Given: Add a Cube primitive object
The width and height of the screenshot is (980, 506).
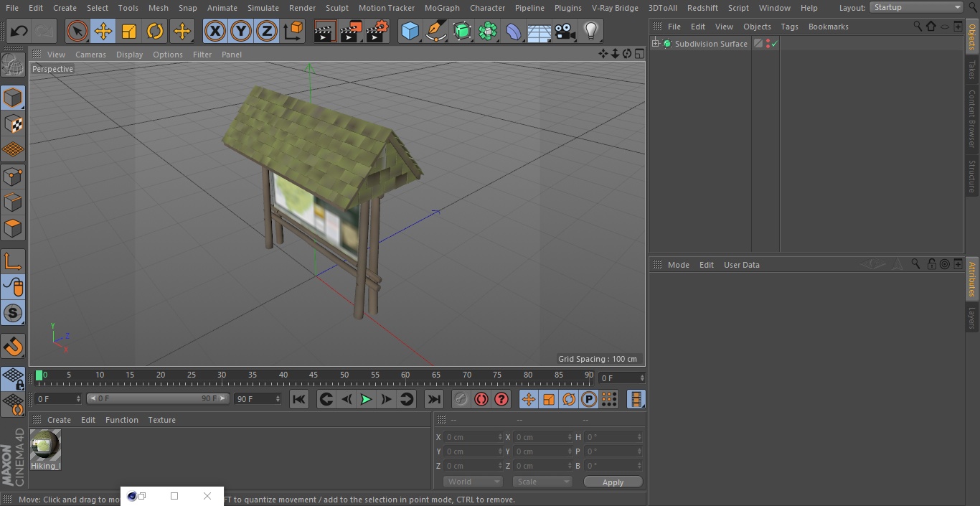Looking at the screenshot, I should pyautogui.click(x=410, y=32).
